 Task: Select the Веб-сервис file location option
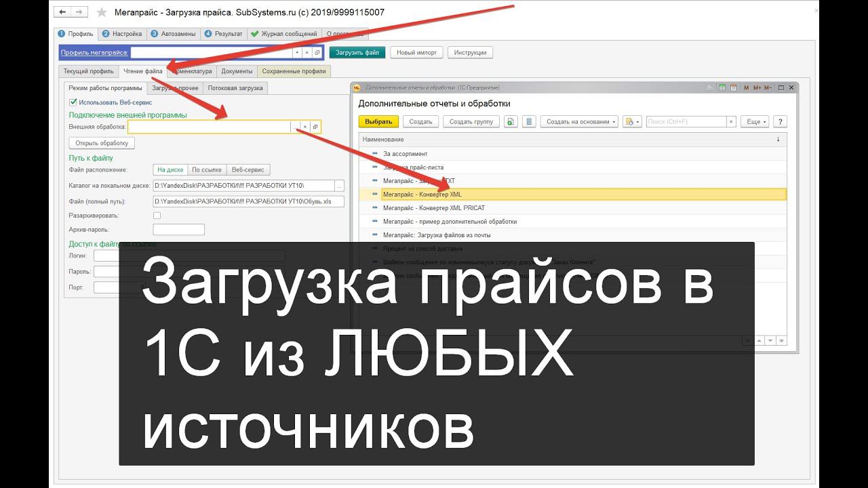pos(248,169)
